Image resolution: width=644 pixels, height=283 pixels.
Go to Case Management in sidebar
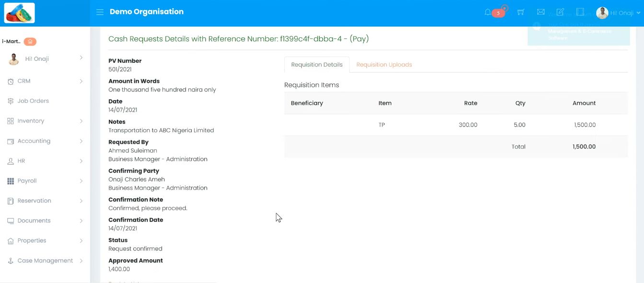[x=45, y=261]
